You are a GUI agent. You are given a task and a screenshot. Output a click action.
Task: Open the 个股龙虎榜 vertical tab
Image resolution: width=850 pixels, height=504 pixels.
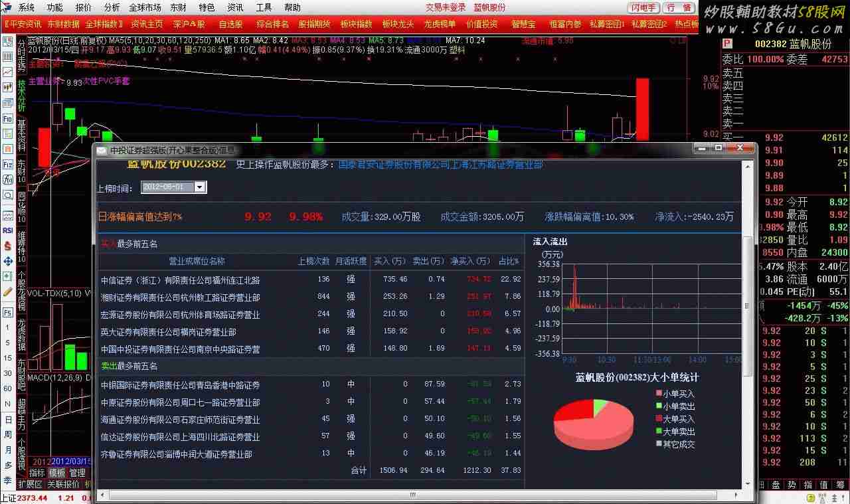click(21, 292)
